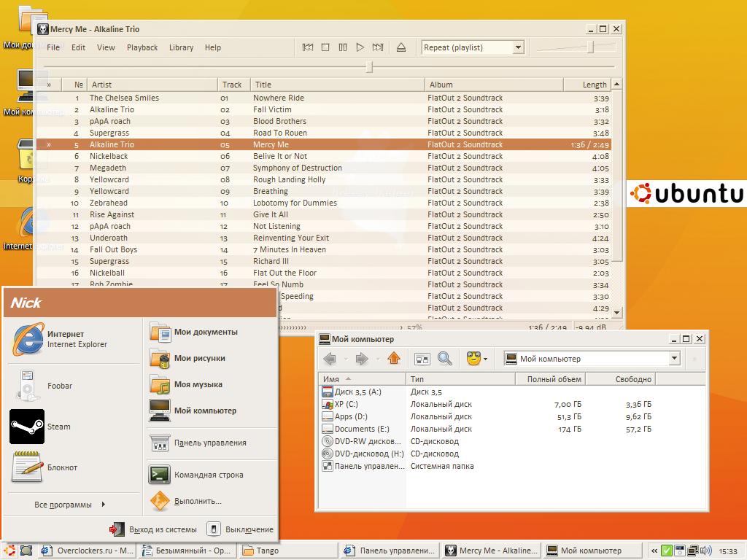
Task: Expand Все программы submenu
Action: tap(70, 505)
